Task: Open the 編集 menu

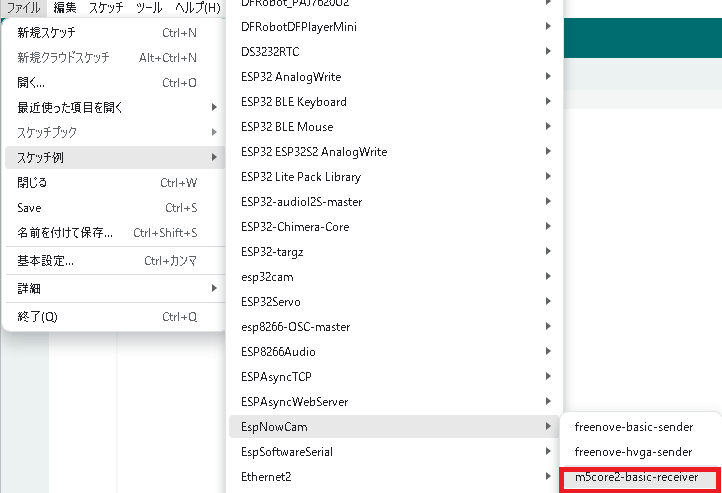Action: click(64, 7)
